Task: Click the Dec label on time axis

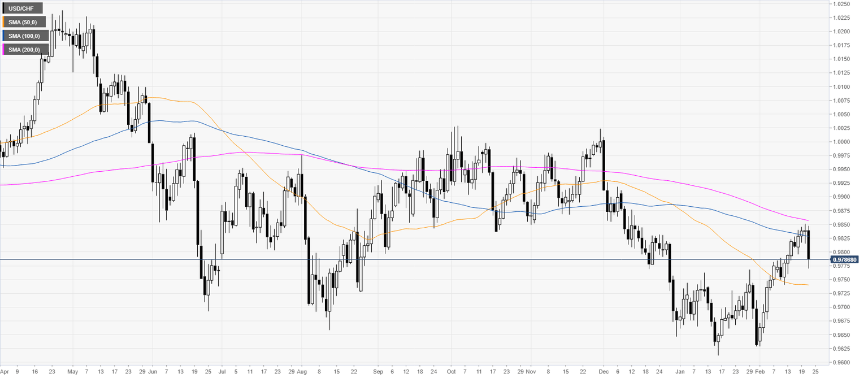Action: pyautogui.click(x=603, y=372)
